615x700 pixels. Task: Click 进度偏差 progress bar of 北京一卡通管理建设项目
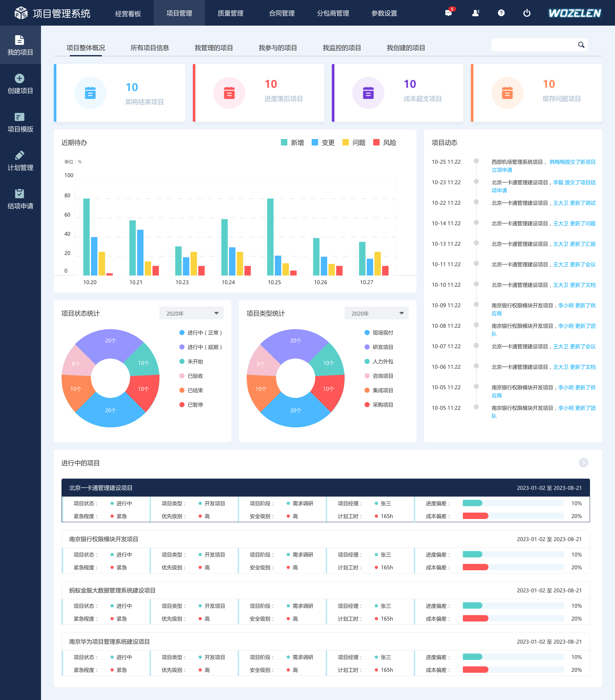(513, 503)
